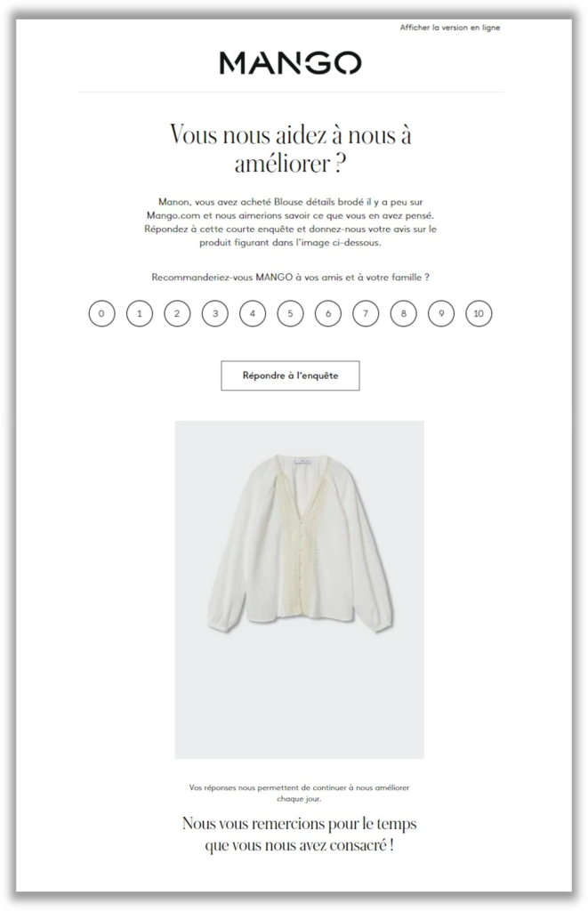Viewport: 588px width, 911px height.
Task: Pick the rating 8 circle
Action: [403, 314]
